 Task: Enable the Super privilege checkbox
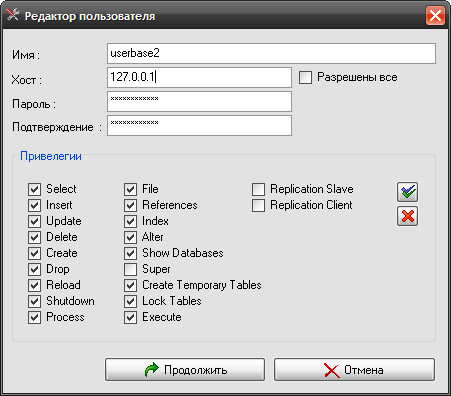(130, 269)
